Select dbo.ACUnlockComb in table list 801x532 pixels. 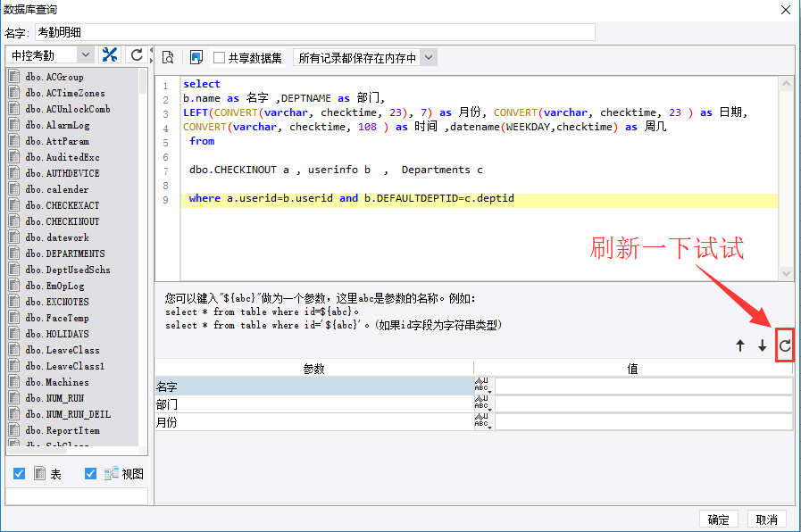(x=68, y=109)
